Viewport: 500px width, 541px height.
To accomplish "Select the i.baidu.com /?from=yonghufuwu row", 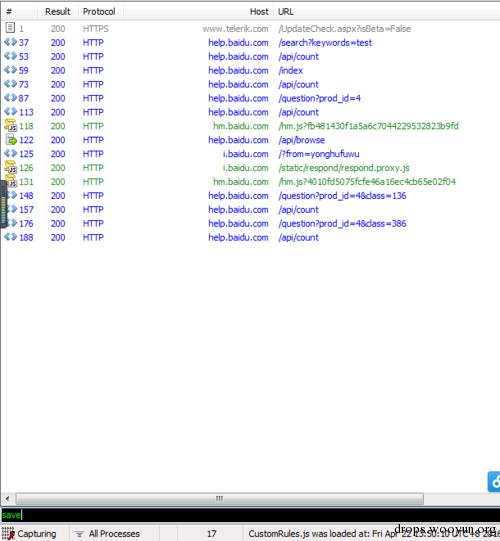I will [250, 154].
